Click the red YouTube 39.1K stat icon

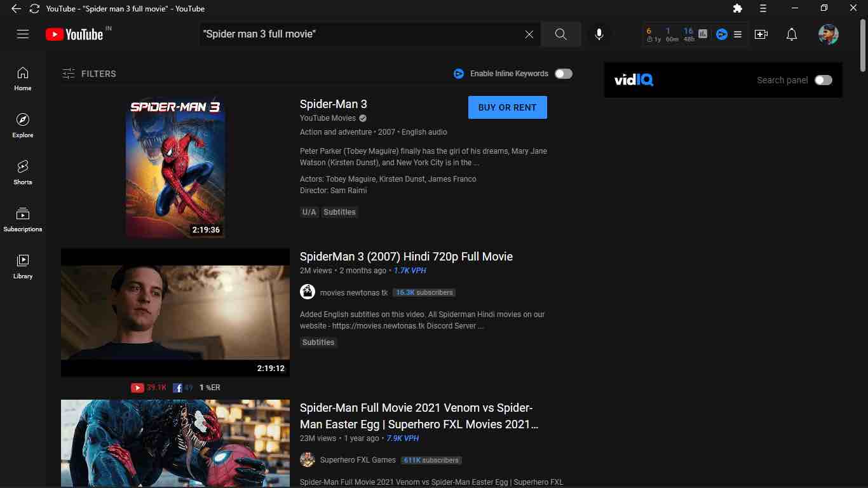137,388
